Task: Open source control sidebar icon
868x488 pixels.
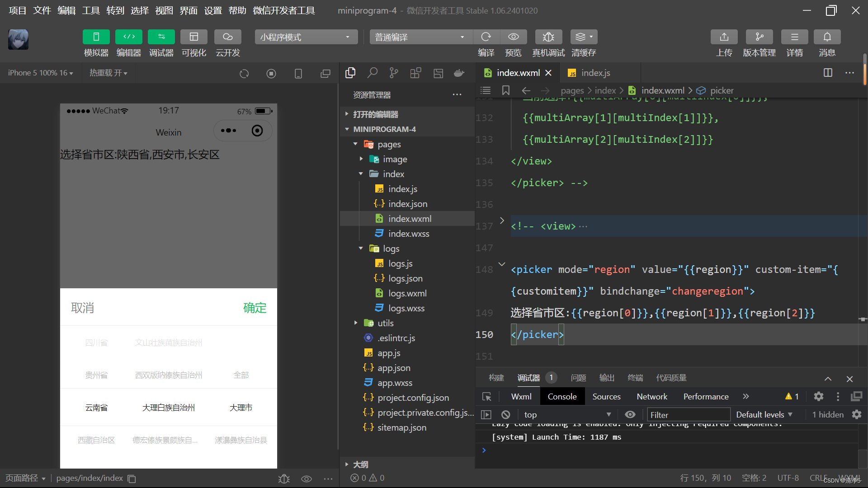Action: 394,73
